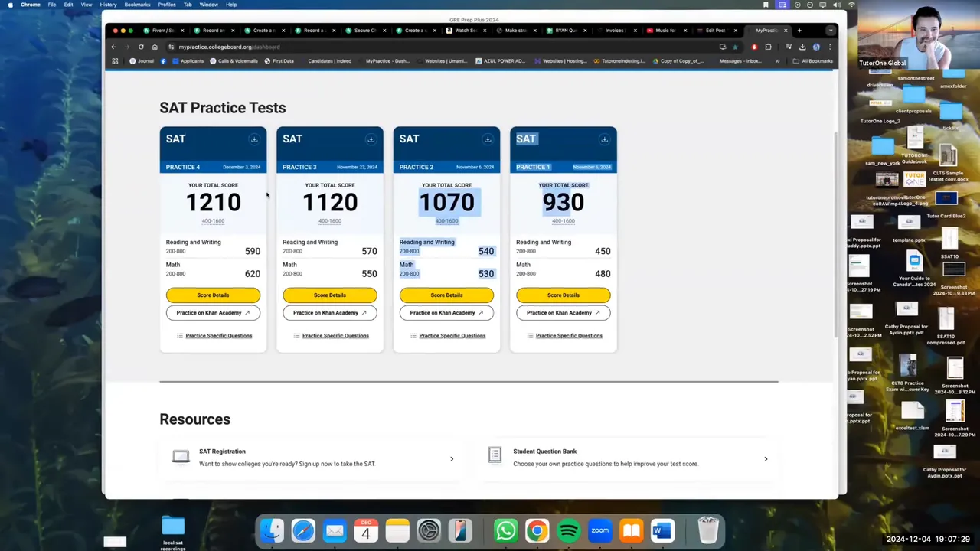View Score Details for Practice 2
980x551 pixels.
446,295
